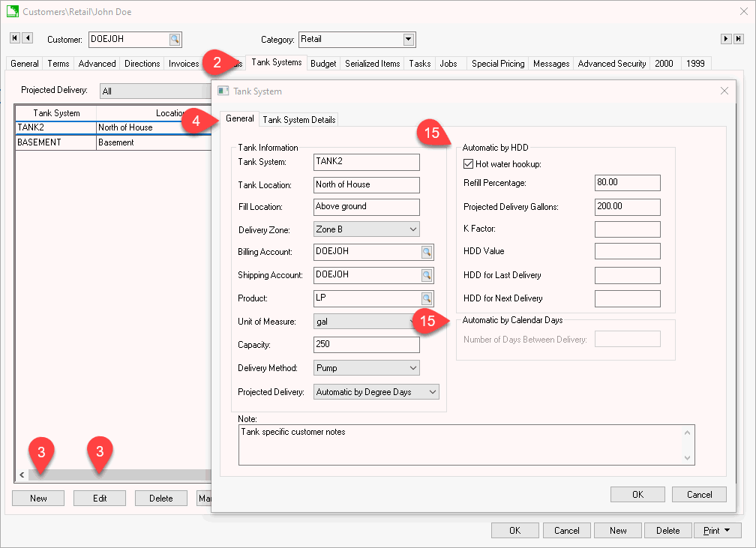This screenshot has height=548, width=756.
Task: Switch to Tank System Details tab
Action: 298,119
